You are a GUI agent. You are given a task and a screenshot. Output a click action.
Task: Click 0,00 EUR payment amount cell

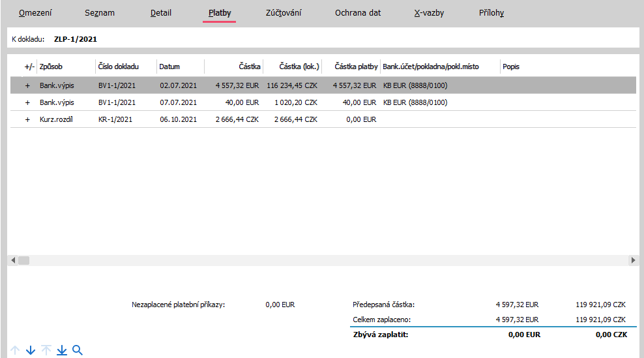361,119
